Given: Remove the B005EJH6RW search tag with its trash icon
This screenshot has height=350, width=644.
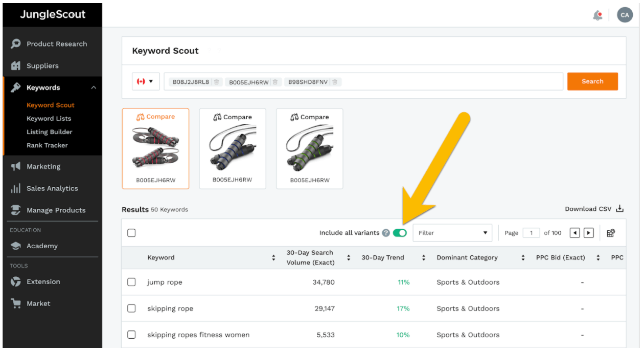Looking at the screenshot, I should coord(275,82).
